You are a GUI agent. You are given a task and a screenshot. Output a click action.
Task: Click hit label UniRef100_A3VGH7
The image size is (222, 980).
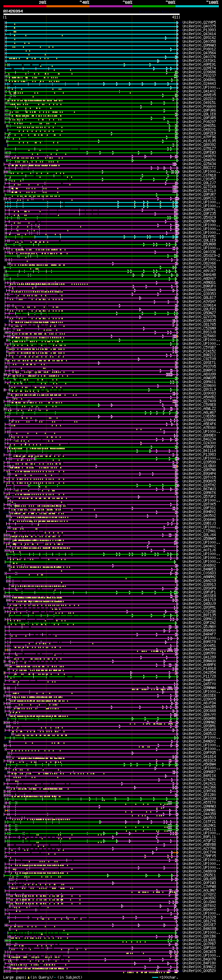point(199,301)
